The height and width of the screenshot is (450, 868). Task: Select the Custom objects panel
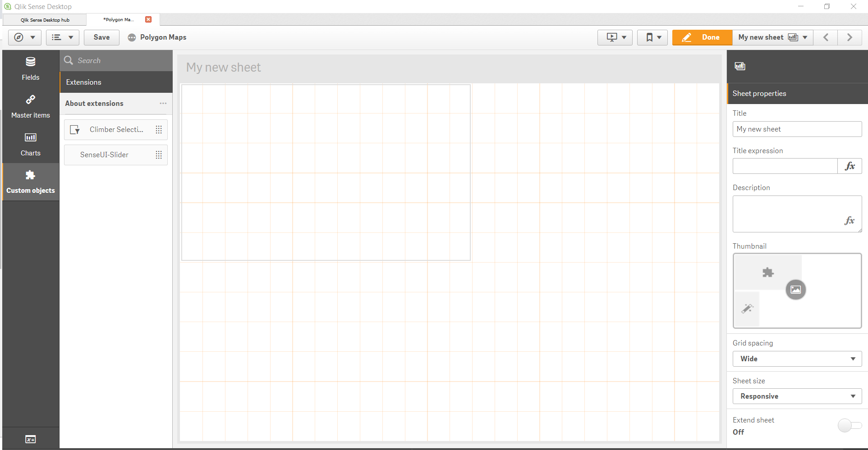click(30, 181)
